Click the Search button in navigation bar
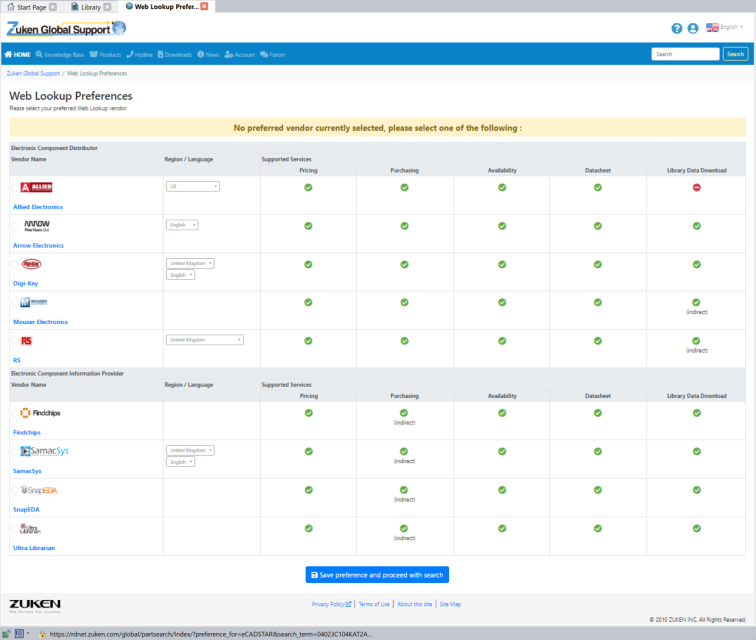This screenshot has width=756, height=640. 735,54
